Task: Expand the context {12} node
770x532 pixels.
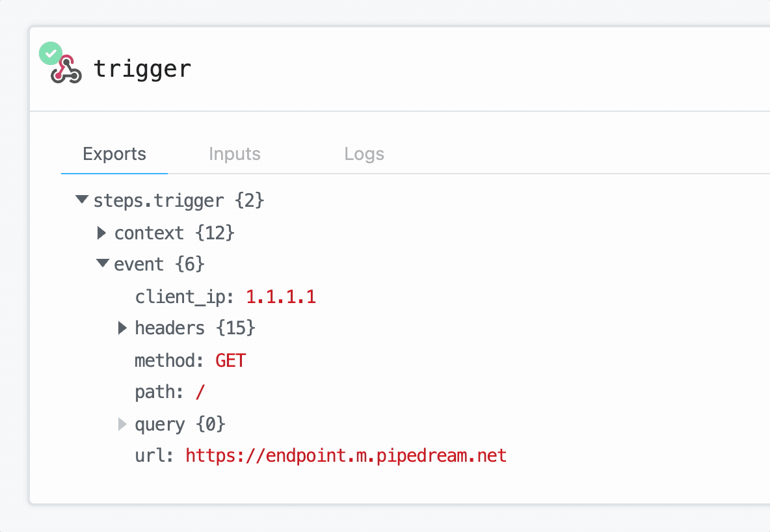Action: (102, 233)
